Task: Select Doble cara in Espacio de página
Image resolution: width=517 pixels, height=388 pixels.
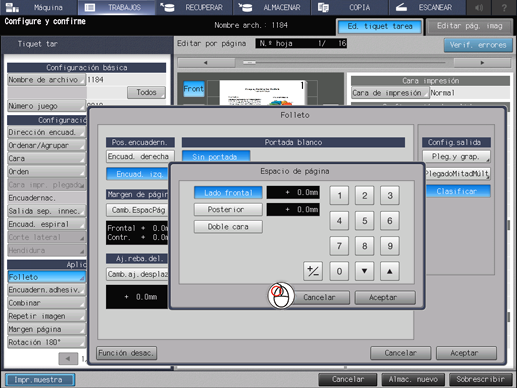Action: click(x=228, y=227)
